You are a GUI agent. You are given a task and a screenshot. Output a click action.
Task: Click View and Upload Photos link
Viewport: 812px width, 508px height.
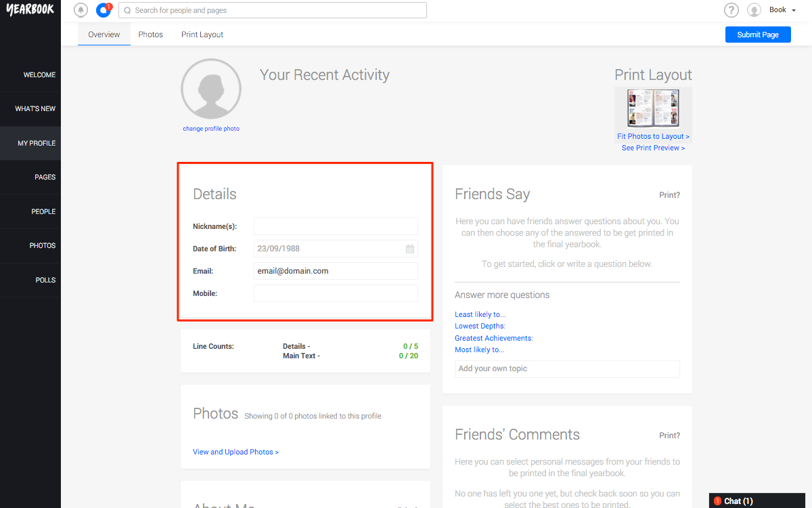pos(235,452)
